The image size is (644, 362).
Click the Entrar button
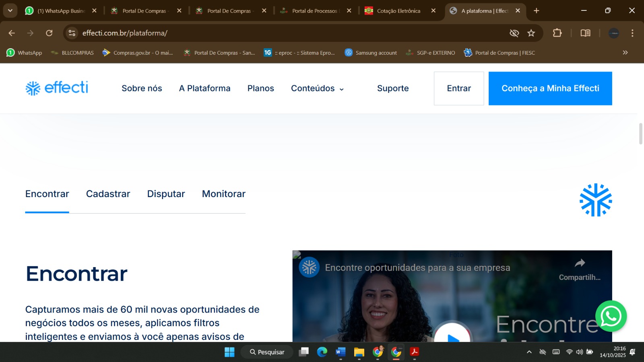(x=458, y=88)
